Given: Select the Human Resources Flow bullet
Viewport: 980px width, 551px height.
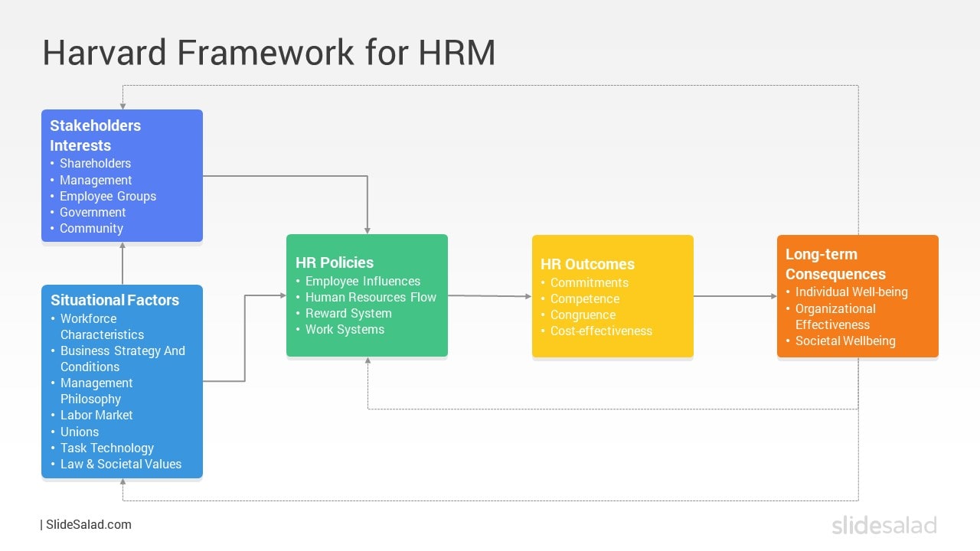Looking at the screenshot, I should [371, 298].
